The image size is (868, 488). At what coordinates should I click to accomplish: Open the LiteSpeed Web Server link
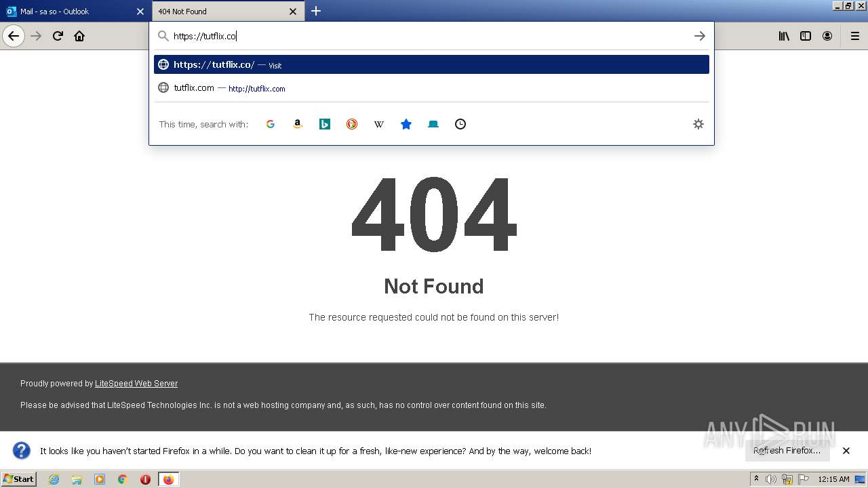[x=136, y=384]
